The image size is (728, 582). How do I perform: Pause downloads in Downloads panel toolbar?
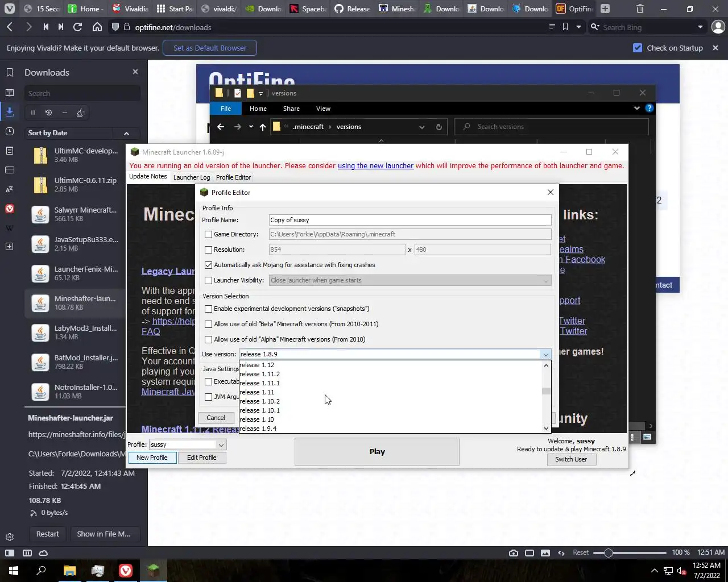pyautogui.click(x=33, y=113)
